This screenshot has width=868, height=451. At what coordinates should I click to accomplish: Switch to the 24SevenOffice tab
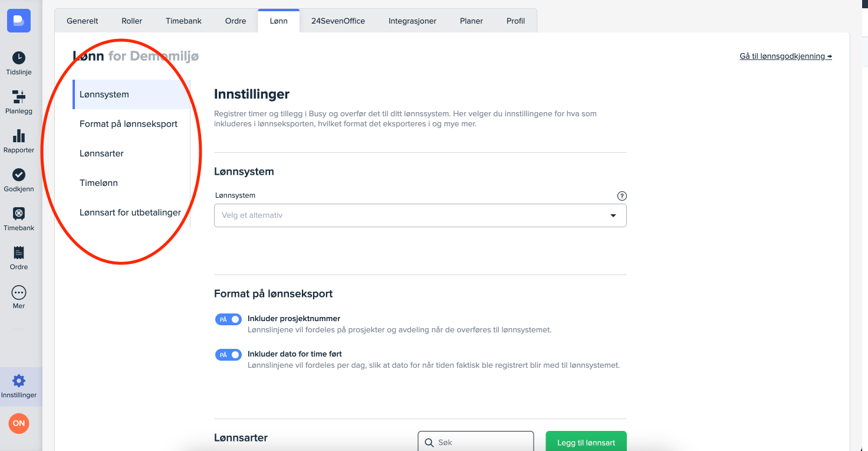coord(338,21)
